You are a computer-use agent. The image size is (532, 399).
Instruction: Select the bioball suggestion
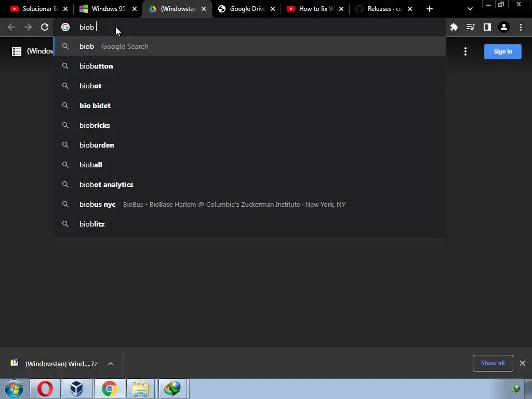coord(249,165)
